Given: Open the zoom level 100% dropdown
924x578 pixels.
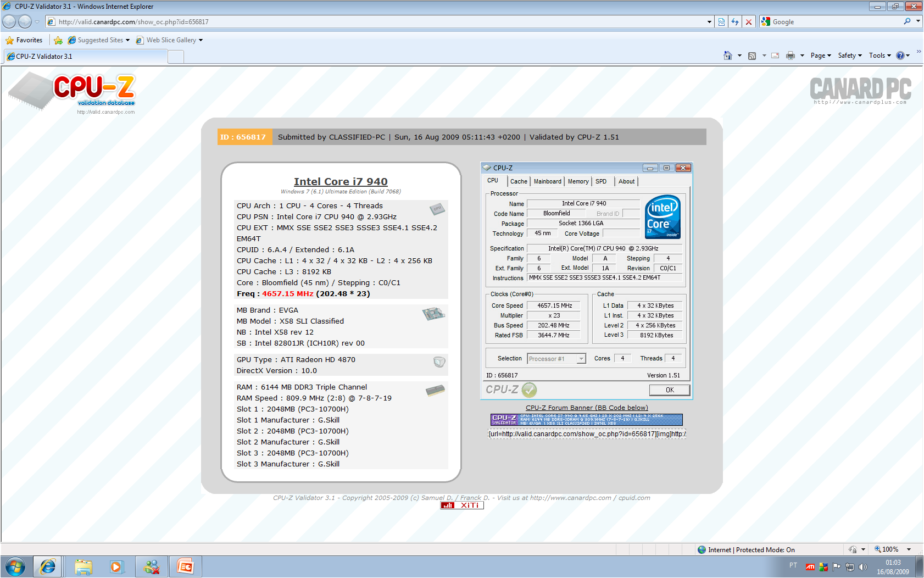Looking at the screenshot, I should 908,549.
